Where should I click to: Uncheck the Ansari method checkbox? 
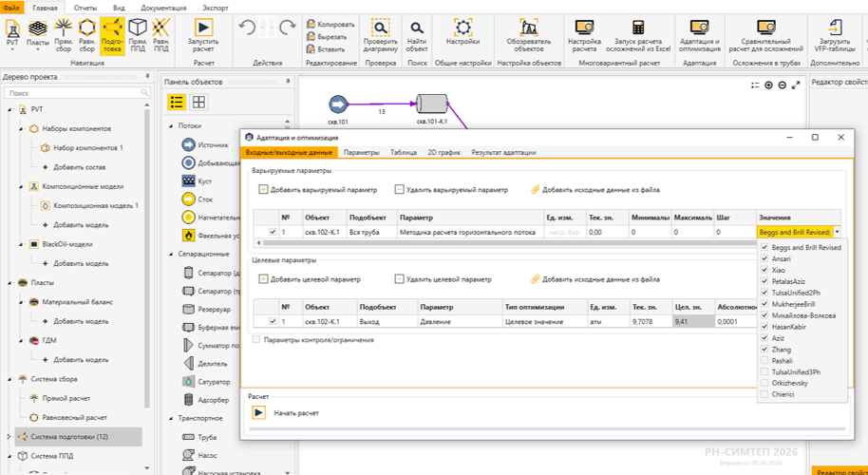(764, 258)
